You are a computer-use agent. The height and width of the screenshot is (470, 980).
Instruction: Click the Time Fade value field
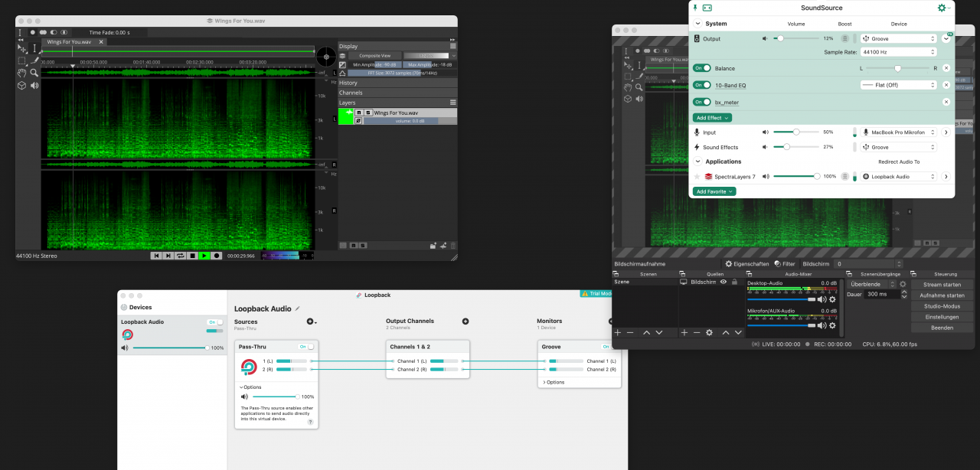(109, 32)
